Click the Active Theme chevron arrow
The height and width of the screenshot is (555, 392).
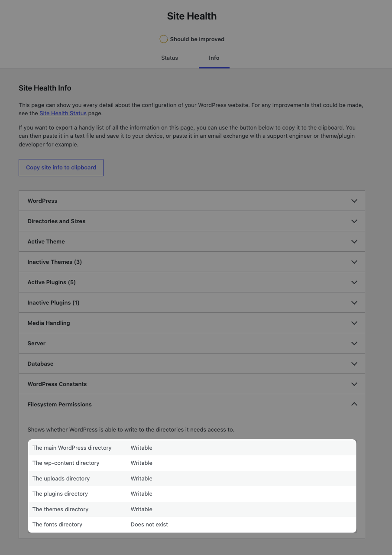coord(354,242)
